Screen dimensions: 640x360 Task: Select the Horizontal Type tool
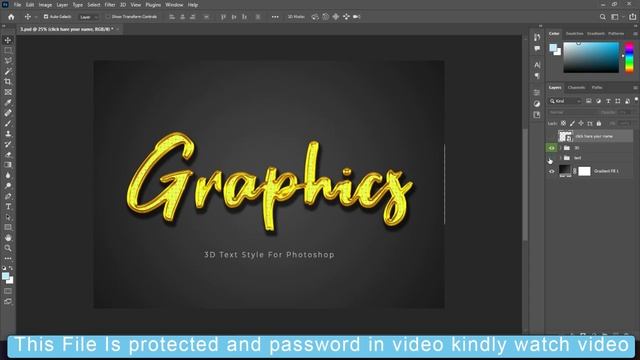(8, 207)
